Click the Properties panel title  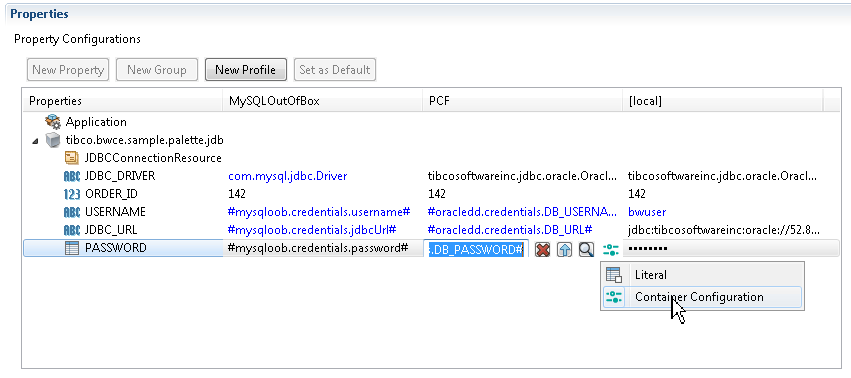tap(40, 14)
